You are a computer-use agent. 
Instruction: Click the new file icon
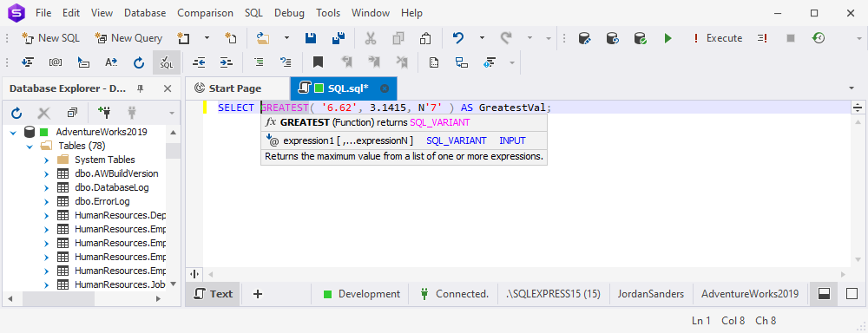tap(231, 38)
